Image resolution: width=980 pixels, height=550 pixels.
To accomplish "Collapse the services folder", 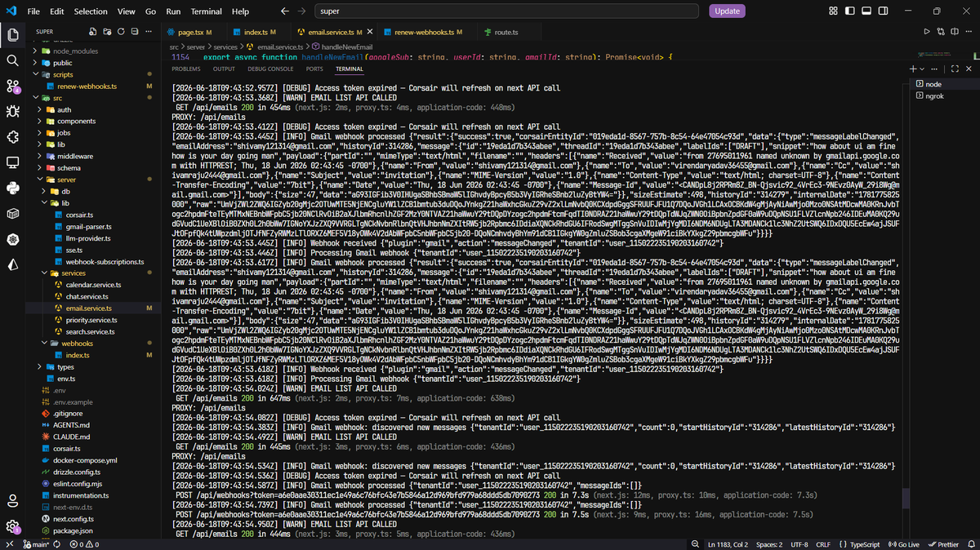I will [73, 273].
